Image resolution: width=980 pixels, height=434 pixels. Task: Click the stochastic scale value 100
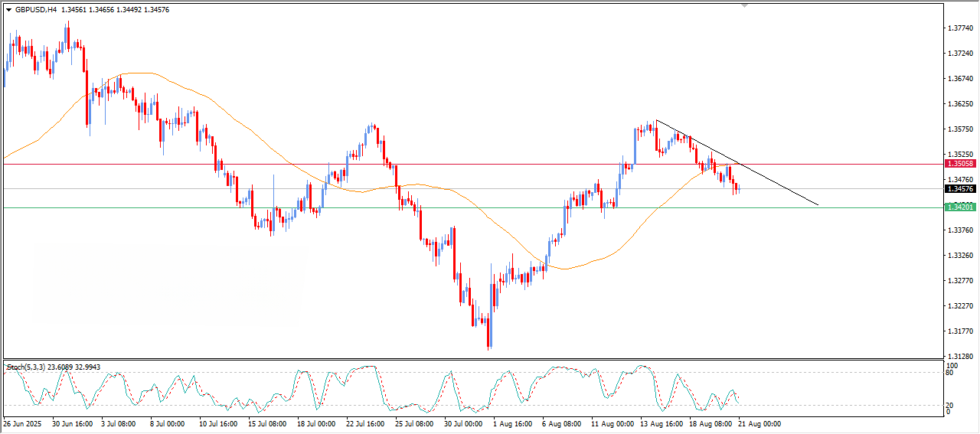(952, 366)
